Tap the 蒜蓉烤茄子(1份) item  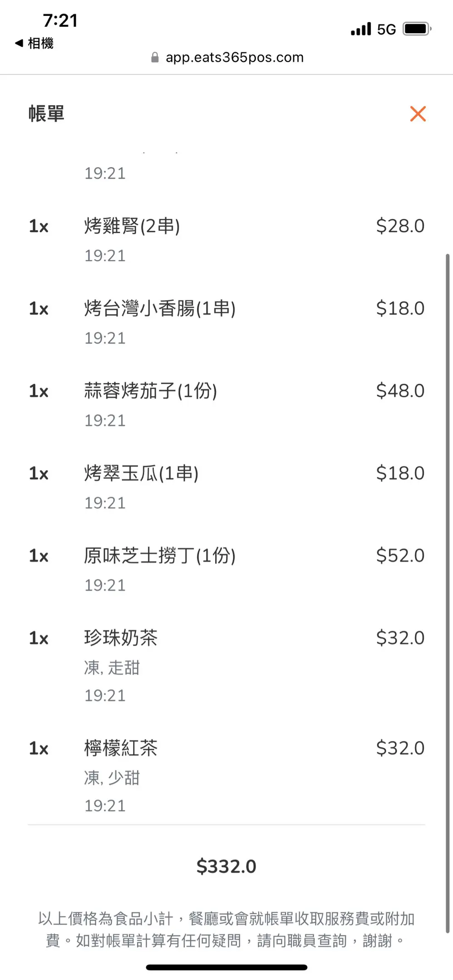click(x=151, y=391)
